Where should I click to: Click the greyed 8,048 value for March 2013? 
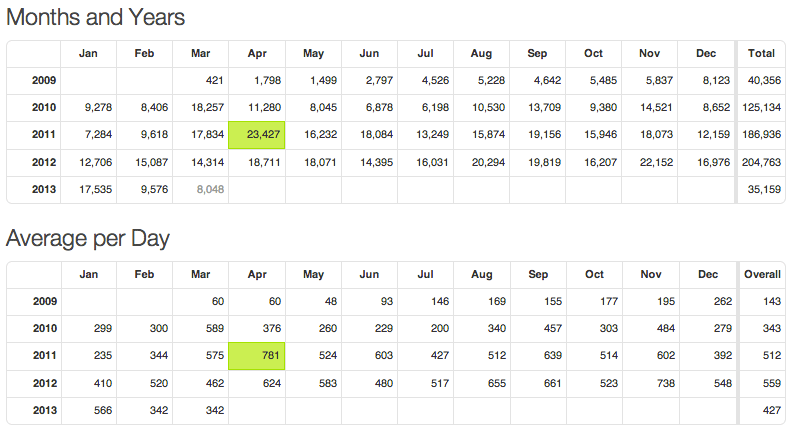(x=203, y=189)
